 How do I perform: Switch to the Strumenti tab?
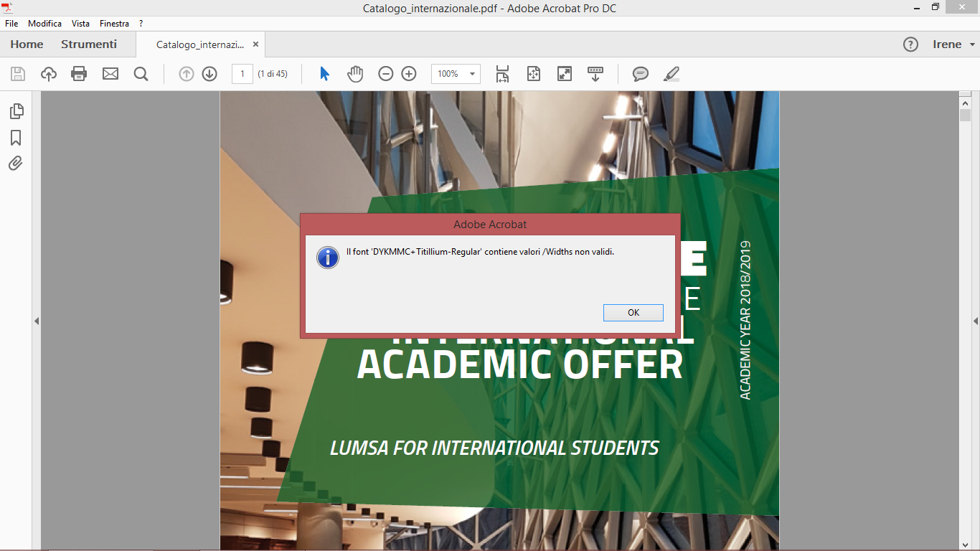click(x=89, y=44)
